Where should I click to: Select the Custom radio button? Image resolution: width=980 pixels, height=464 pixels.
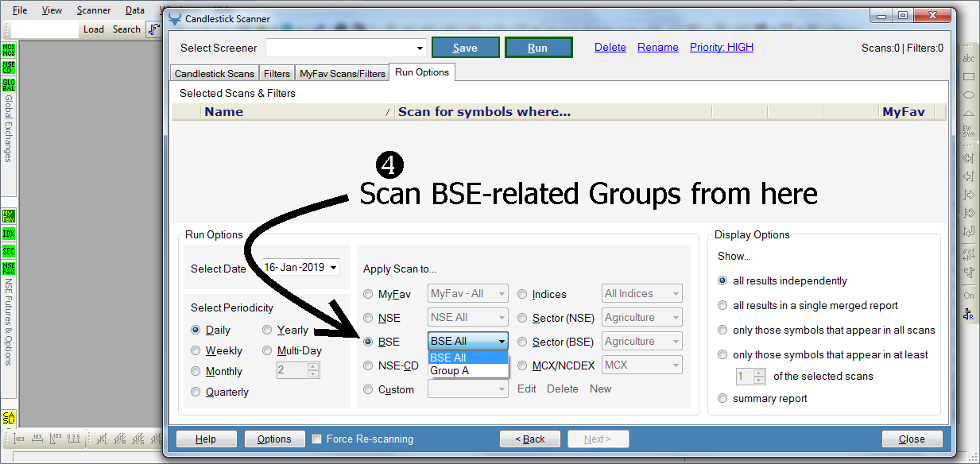click(368, 389)
